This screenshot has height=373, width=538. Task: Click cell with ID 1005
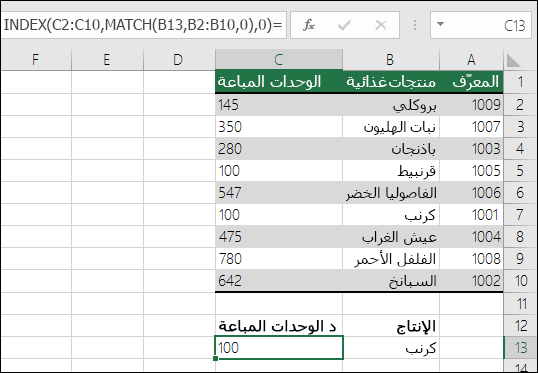click(471, 171)
